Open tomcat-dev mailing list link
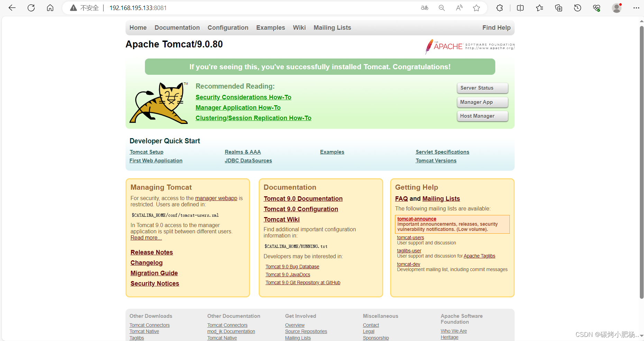This screenshot has width=644, height=341. tap(408, 264)
